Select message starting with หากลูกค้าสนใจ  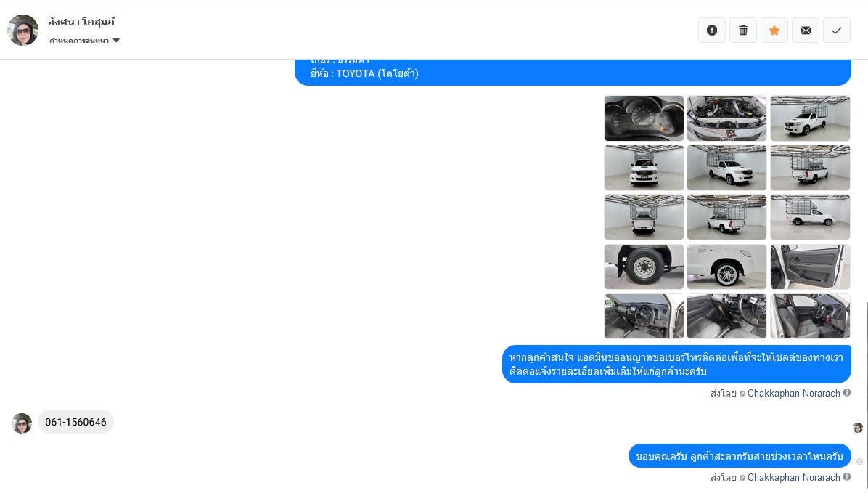(676, 365)
